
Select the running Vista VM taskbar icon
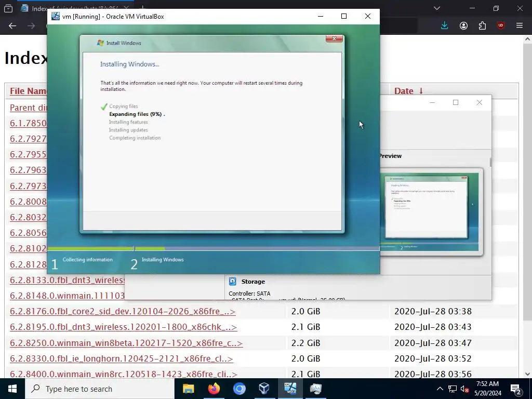290,389
